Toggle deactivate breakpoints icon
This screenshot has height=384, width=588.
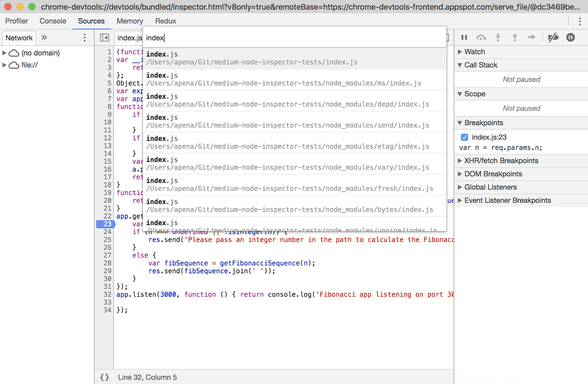click(553, 37)
